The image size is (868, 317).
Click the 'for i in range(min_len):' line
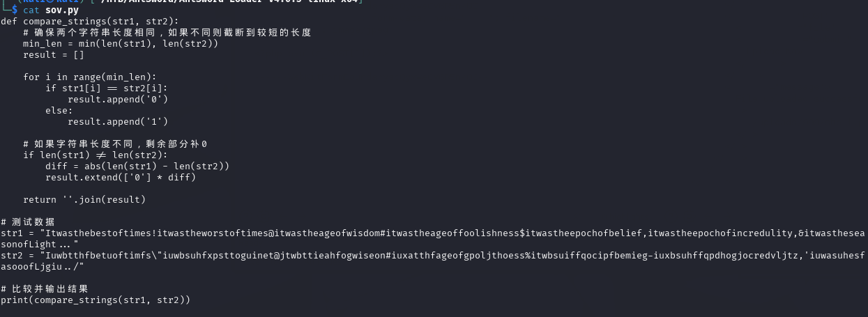click(x=90, y=77)
